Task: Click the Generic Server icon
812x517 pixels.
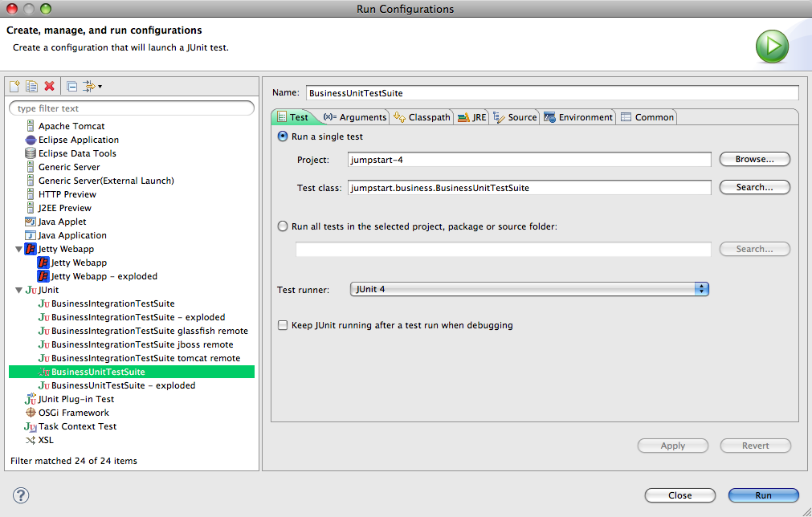Action: click(x=31, y=167)
